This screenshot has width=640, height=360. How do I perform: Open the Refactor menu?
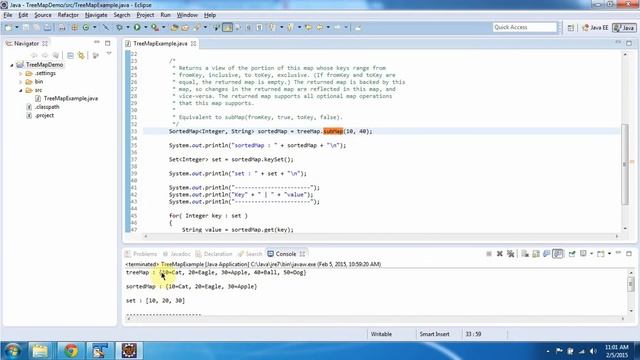(68, 15)
